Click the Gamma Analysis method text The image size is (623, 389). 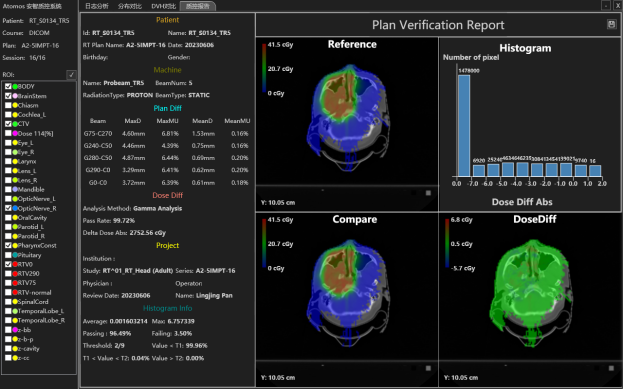(x=158, y=208)
